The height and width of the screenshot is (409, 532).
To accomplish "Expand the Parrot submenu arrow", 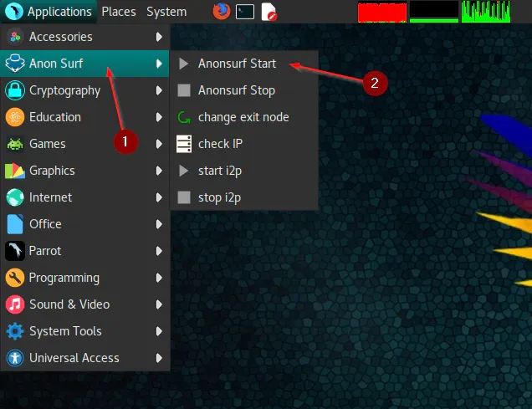I will 159,251.
